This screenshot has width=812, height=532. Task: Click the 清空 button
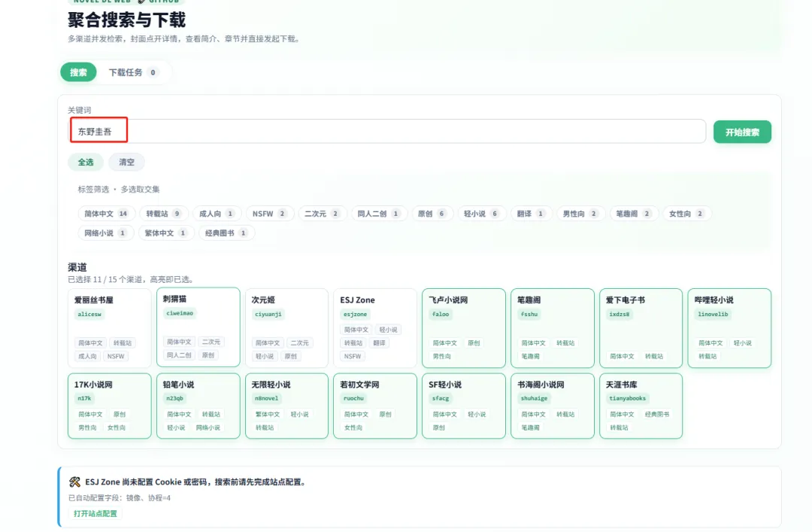tap(126, 163)
